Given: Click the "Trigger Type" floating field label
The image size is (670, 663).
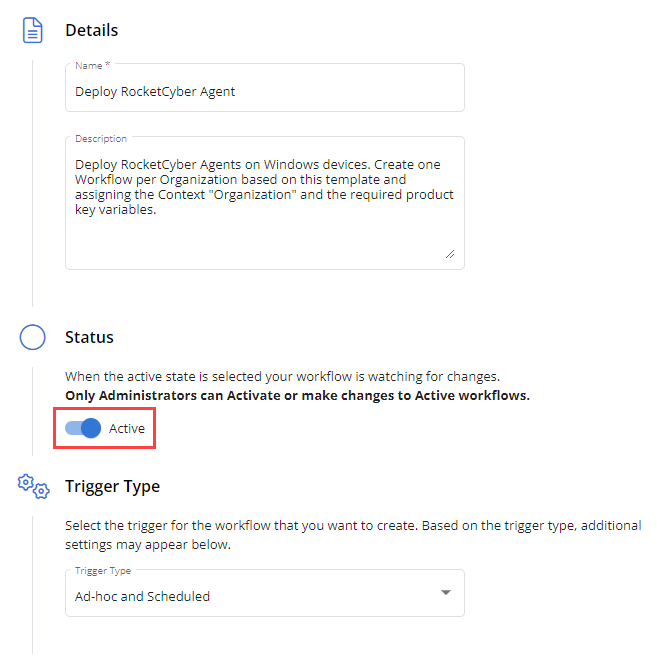Looking at the screenshot, I should coord(101,571).
